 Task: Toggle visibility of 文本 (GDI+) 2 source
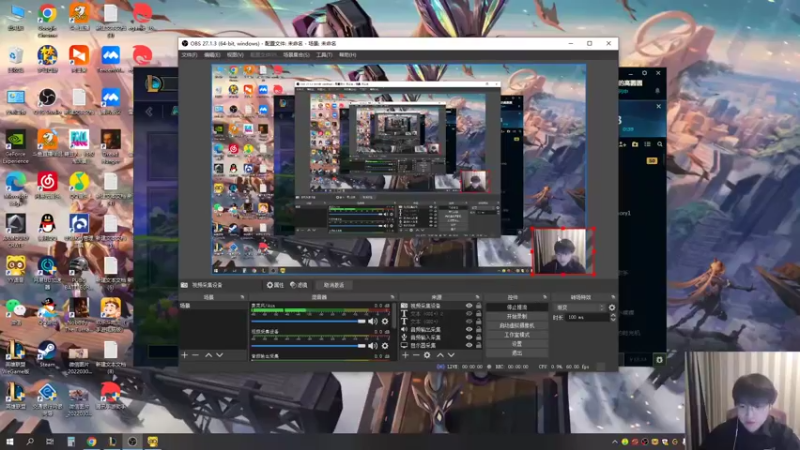(469, 314)
